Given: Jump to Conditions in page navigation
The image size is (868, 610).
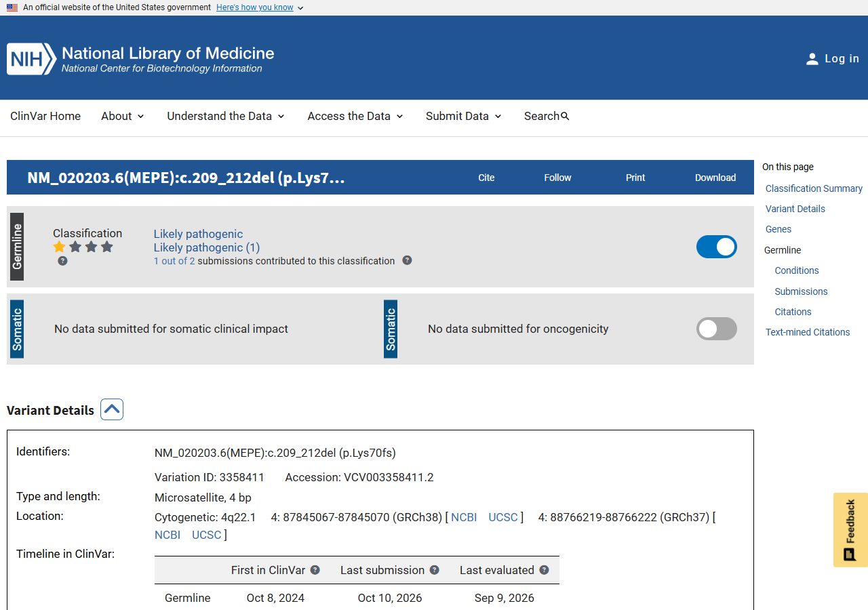Looking at the screenshot, I should click(797, 270).
